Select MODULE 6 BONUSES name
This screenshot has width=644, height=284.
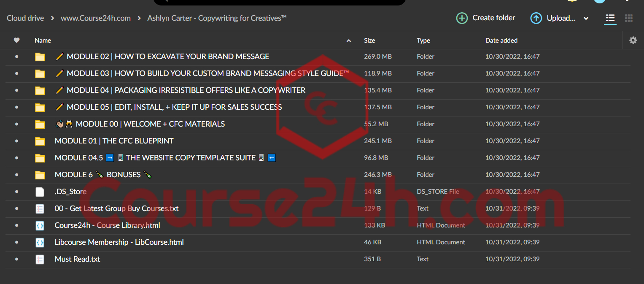tap(103, 175)
